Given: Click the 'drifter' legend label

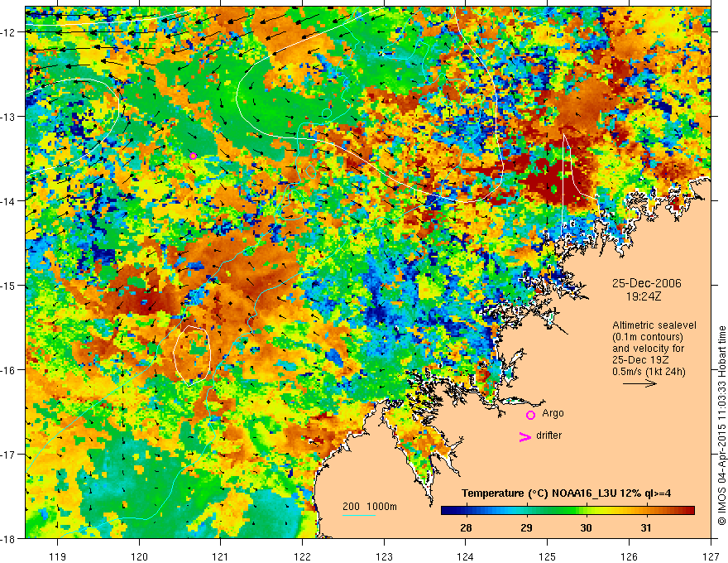Looking at the screenshot, I should pos(548,435).
